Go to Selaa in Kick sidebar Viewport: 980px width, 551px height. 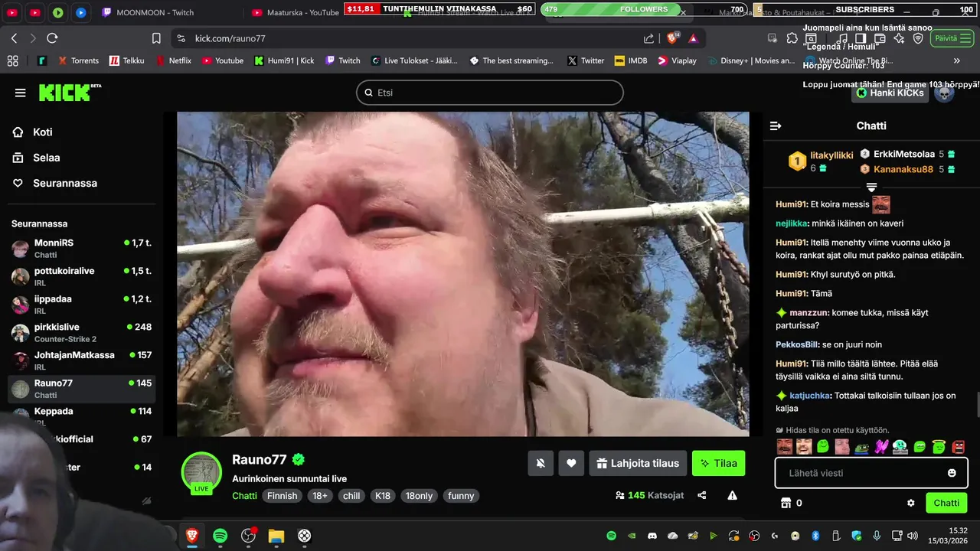coord(37,158)
